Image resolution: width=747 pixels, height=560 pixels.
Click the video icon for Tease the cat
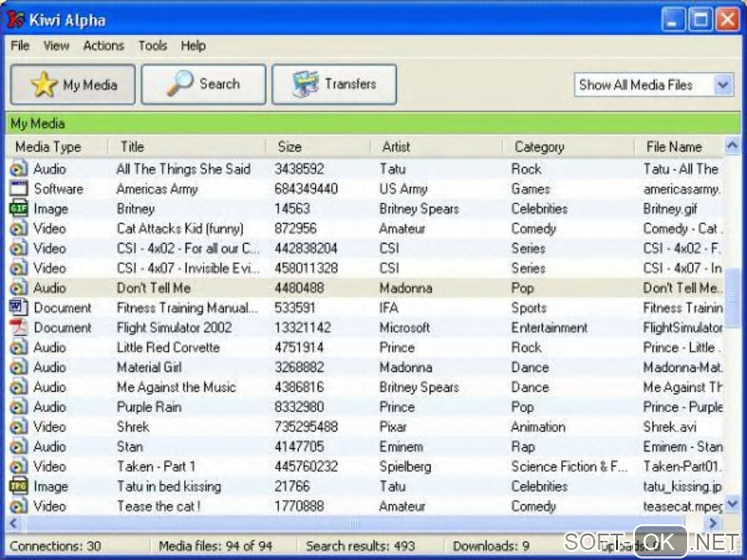click(18, 506)
